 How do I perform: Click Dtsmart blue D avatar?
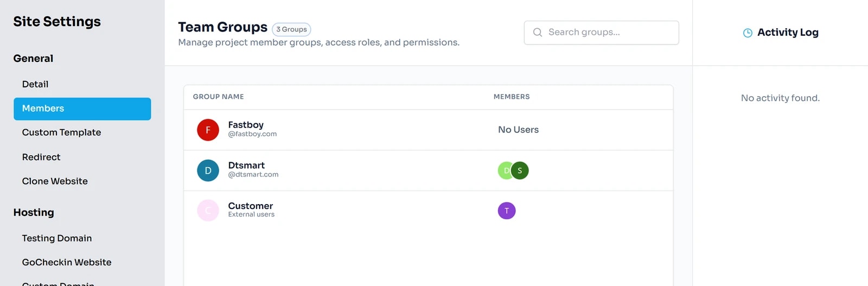click(208, 170)
